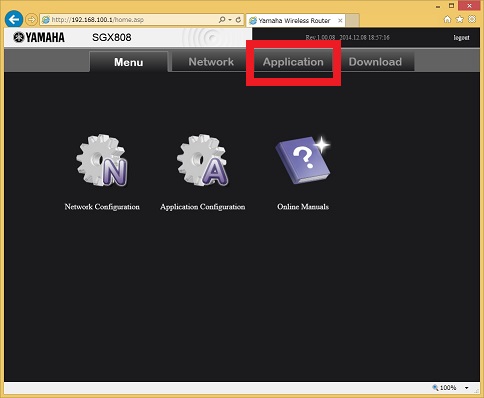Image resolution: width=484 pixels, height=398 pixels.
Task: Click the address bar search magnifier icon
Action: (x=222, y=20)
